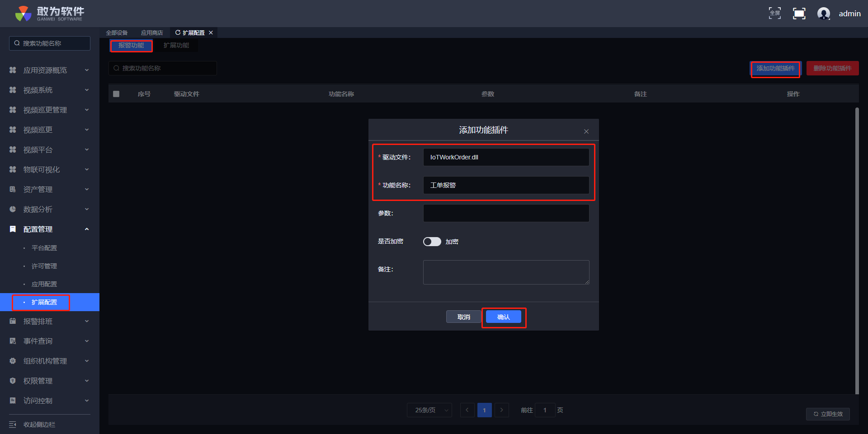The height and width of the screenshot is (434, 868).
Task: Click the 收起侧边栏 collapse icon
Action: point(13,425)
